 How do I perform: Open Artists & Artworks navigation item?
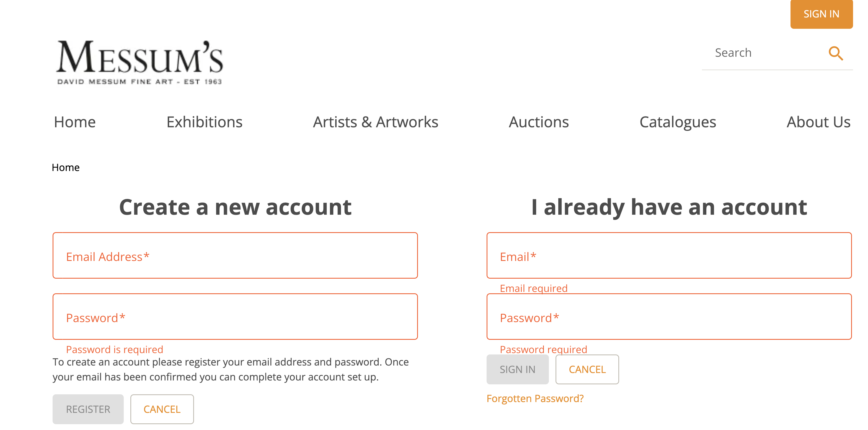(375, 122)
